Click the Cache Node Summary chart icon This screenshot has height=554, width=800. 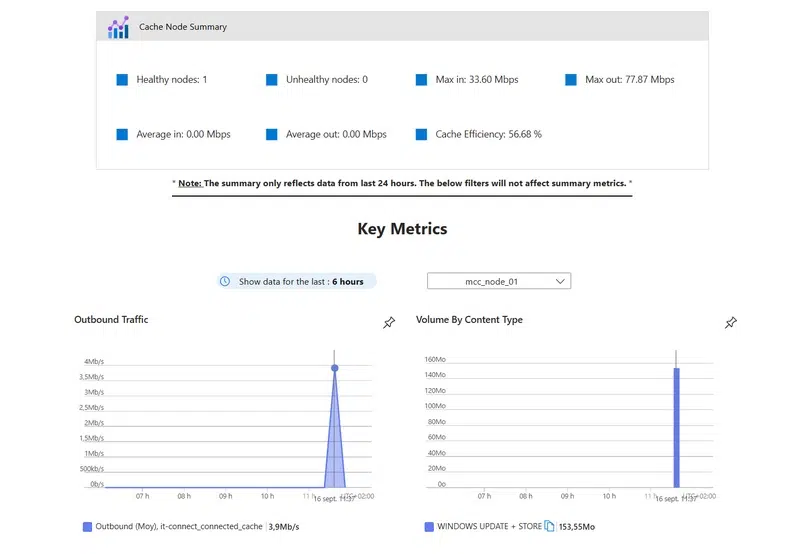click(119, 27)
